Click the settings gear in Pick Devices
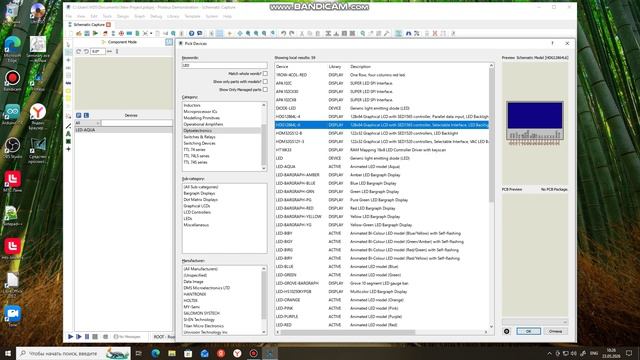This screenshot has width=640, height=360. (x=507, y=331)
